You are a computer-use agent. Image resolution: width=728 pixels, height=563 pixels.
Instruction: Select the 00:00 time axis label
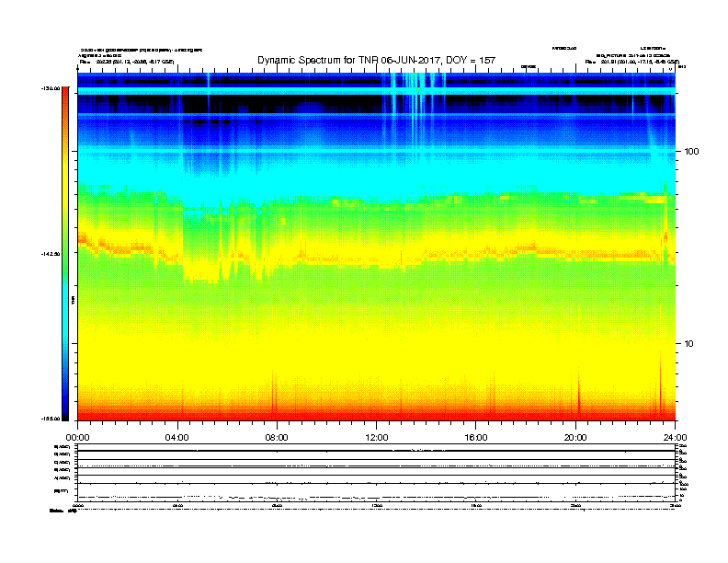coord(77,438)
